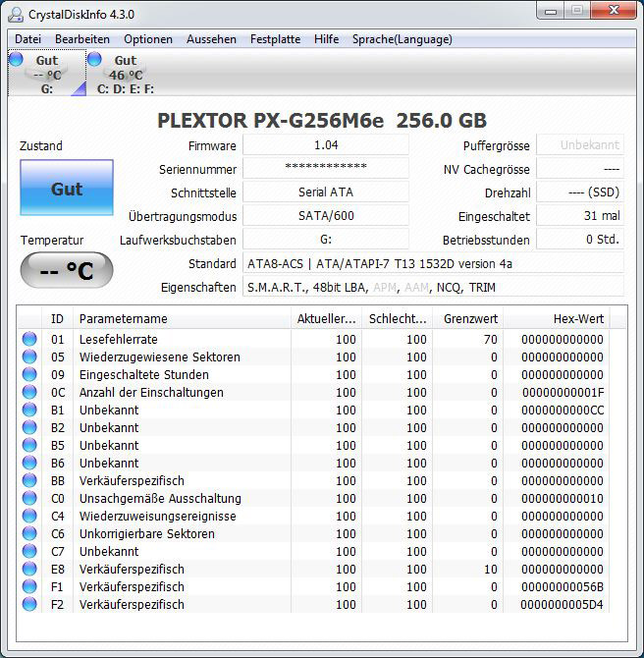Click the Schnittstelle Serial ATA field

click(x=326, y=192)
